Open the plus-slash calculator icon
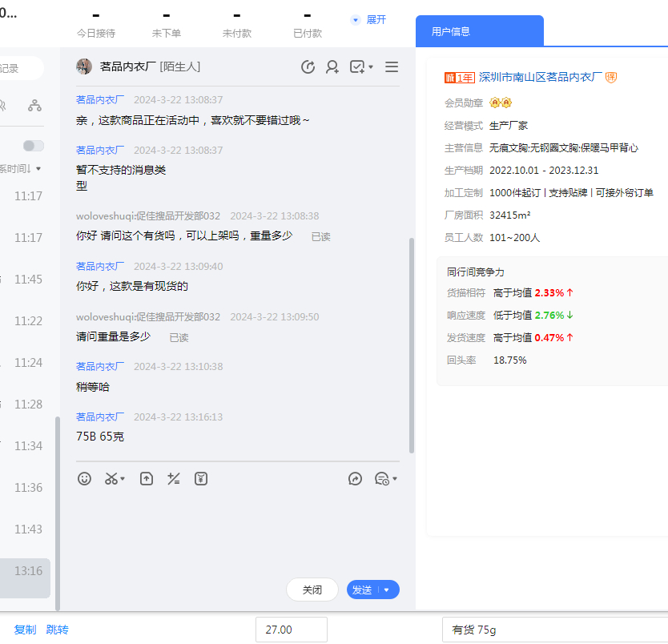Viewport: 668px width, 644px height. [x=174, y=479]
